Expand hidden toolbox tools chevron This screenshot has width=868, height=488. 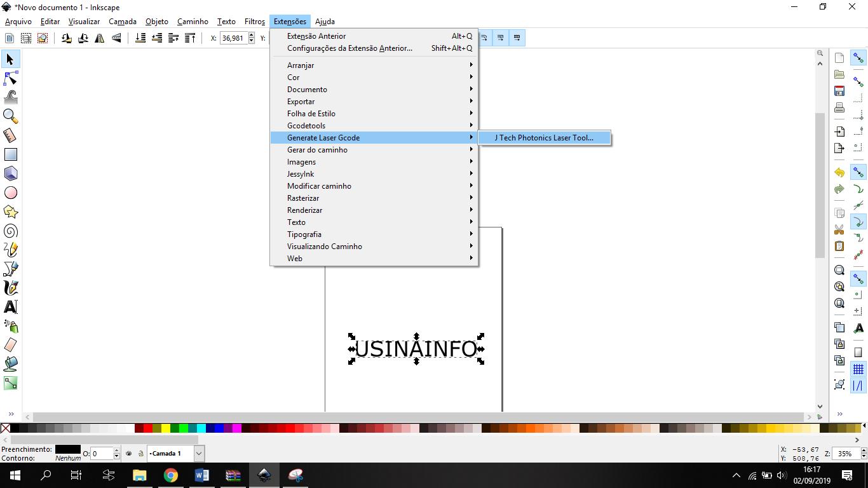tap(11, 414)
